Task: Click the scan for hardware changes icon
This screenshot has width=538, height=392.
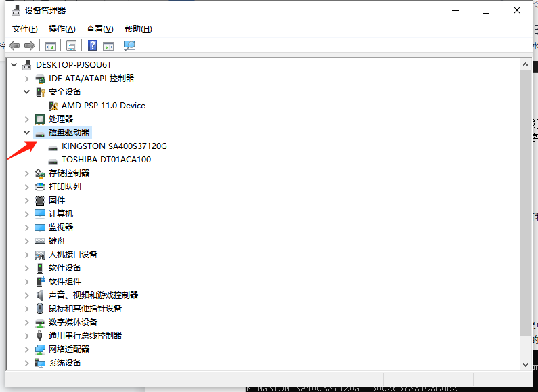Action: 129,45
